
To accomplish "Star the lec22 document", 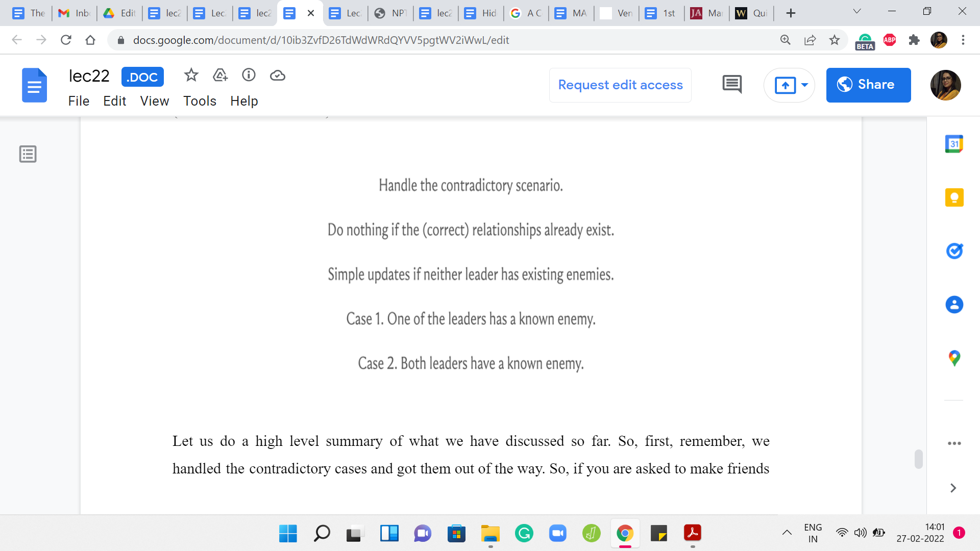I will [191, 76].
